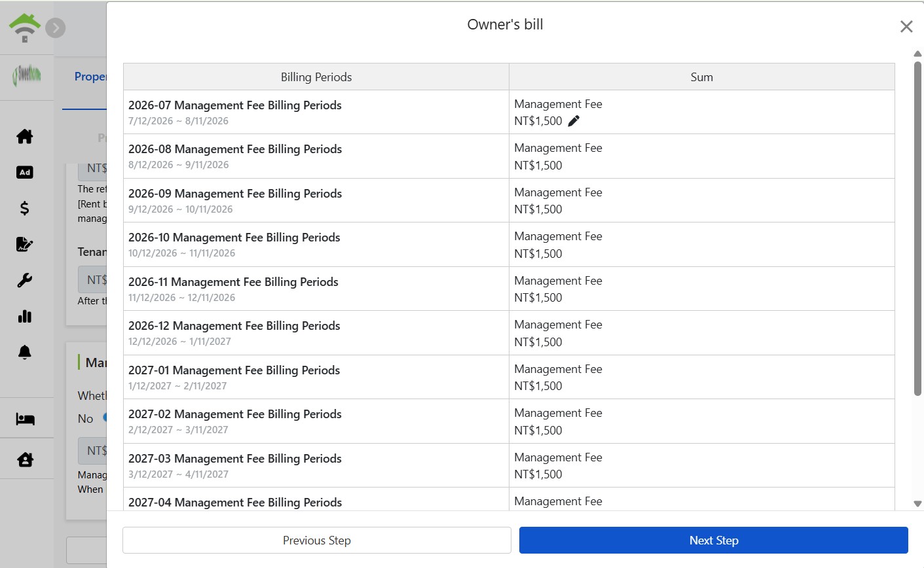
Task: Select the 2027-04 Management Fee Billing Periods row
Action: 509,499
